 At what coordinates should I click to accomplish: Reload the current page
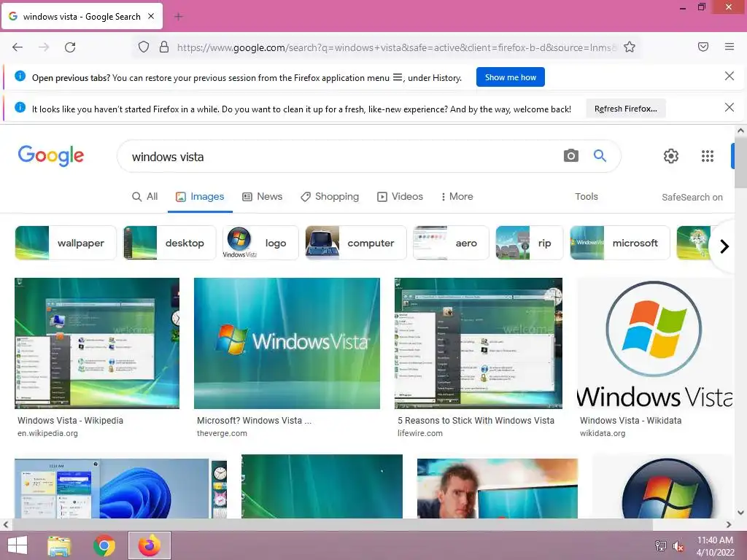[x=70, y=47]
